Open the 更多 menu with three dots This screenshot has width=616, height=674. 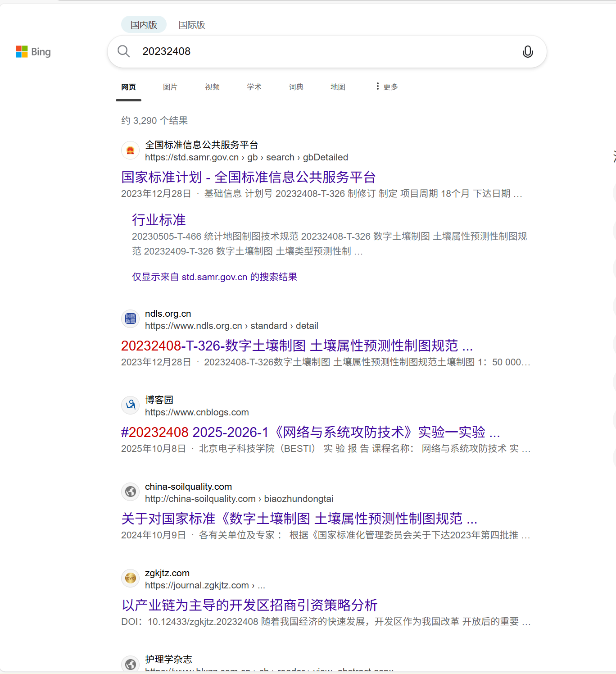tap(387, 87)
